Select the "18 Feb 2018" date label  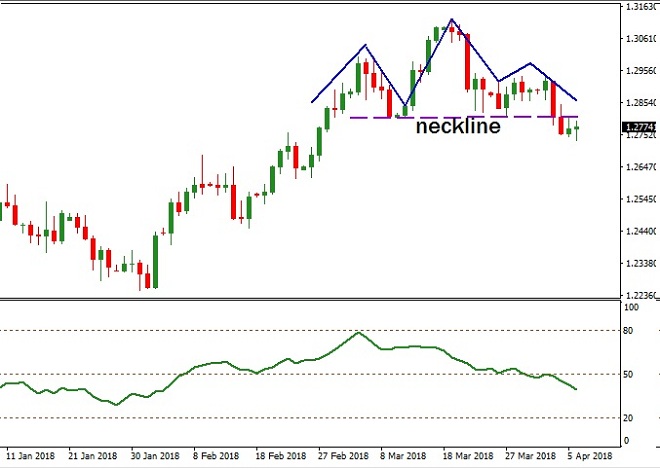[x=281, y=456]
